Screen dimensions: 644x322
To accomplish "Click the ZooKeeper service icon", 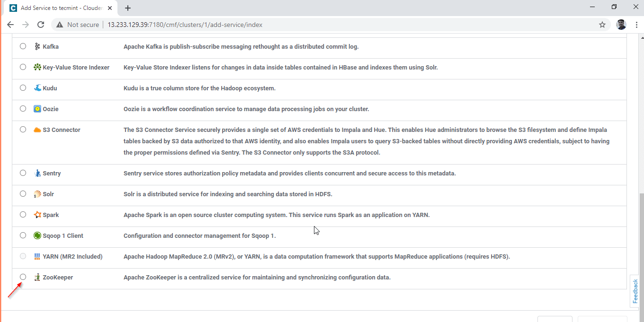I will click(x=37, y=277).
